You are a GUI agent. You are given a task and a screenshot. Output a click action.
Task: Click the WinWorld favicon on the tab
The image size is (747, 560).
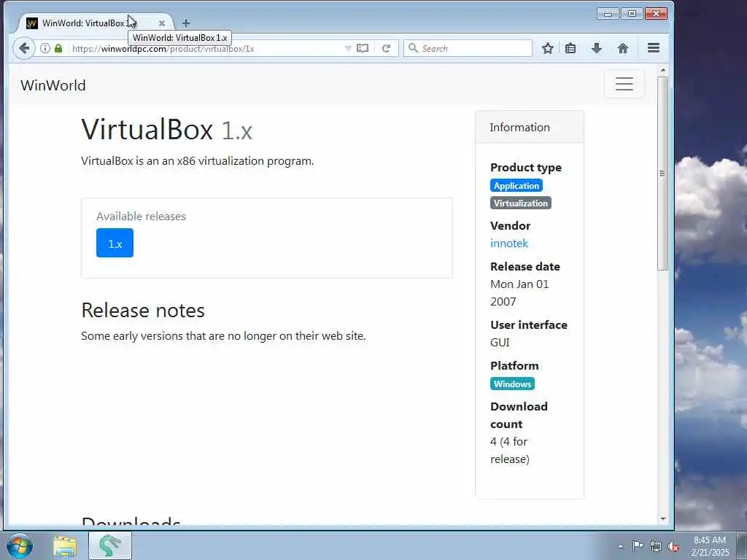coord(32,23)
